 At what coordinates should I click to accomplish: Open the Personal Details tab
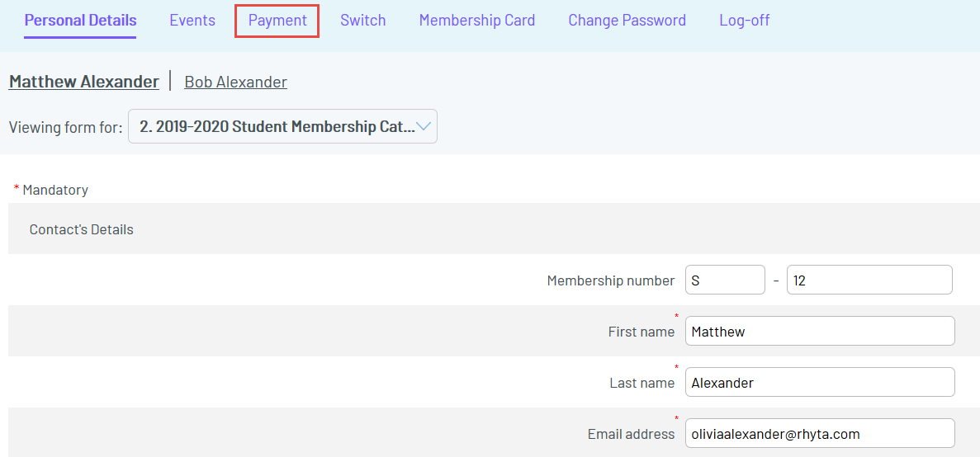(x=80, y=21)
